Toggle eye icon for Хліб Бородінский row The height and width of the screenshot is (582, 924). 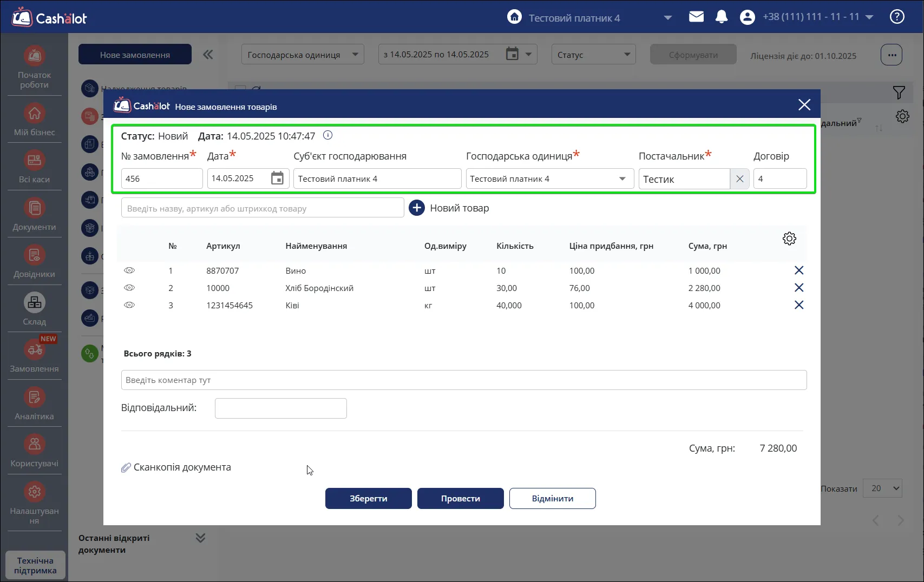click(129, 288)
